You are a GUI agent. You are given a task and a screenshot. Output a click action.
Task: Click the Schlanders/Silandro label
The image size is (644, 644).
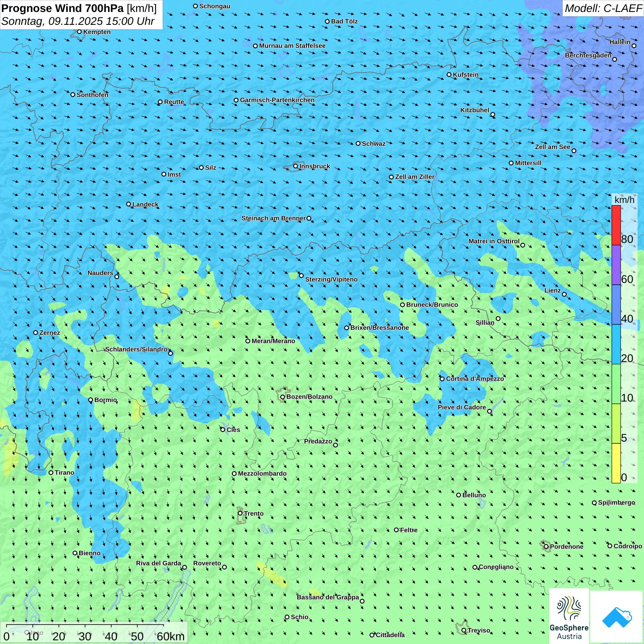coord(136,349)
